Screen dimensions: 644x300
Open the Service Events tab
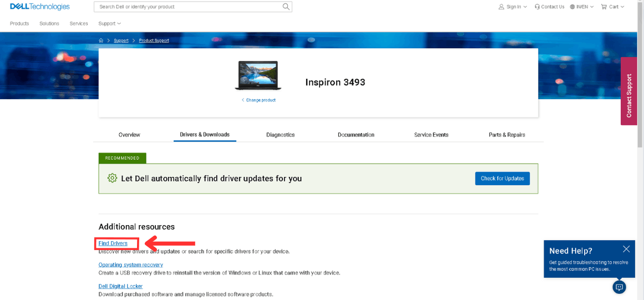coord(431,135)
